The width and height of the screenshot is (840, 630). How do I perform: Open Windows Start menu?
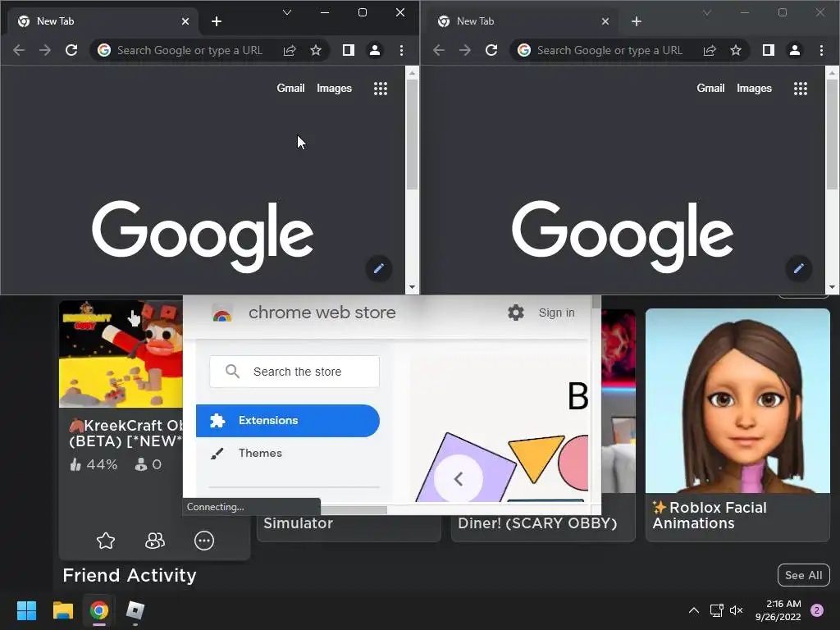pos(26,610)
